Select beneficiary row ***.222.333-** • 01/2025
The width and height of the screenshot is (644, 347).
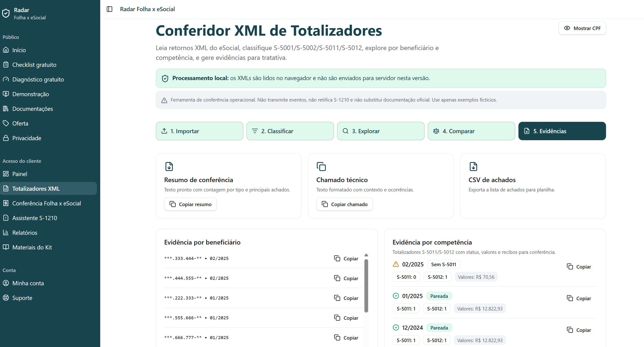coord(264,298)
